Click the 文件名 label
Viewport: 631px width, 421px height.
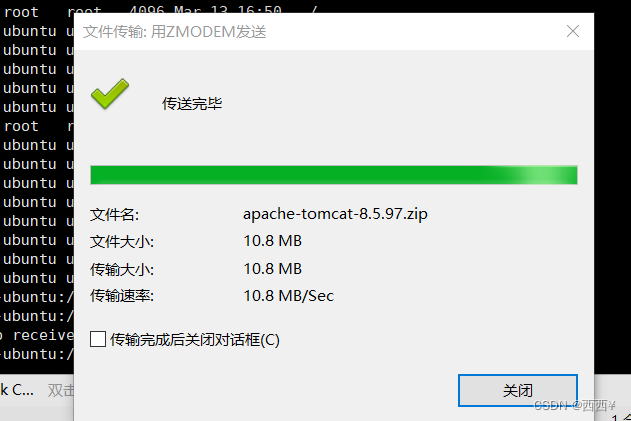point(114,215)
